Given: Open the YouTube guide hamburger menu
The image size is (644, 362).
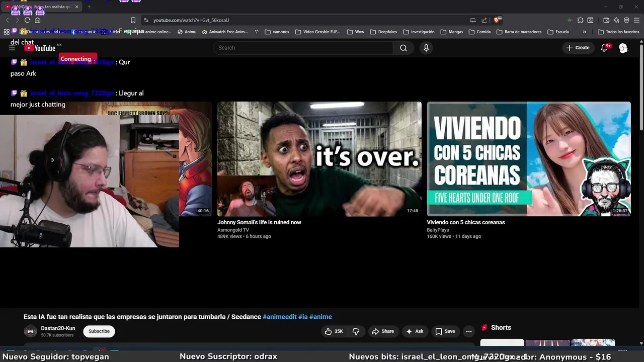Looking at the screenshot, I should [12, 48].
